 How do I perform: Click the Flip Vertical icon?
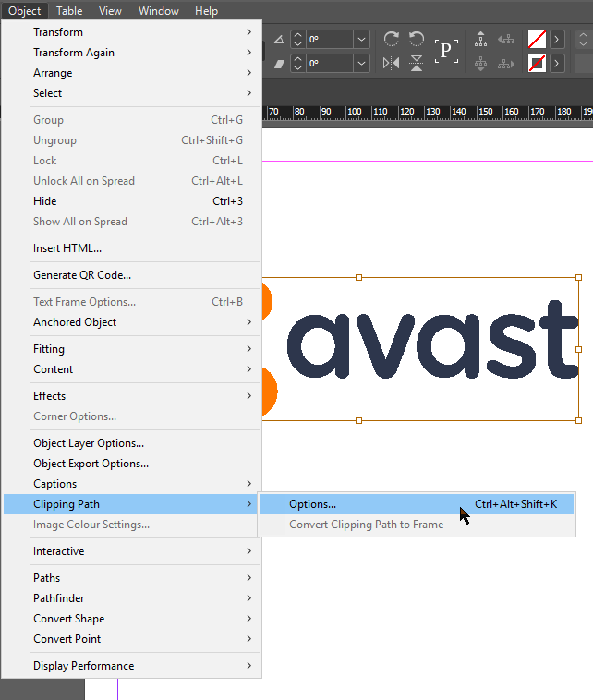pyautogui.click(x=417, y=63)
